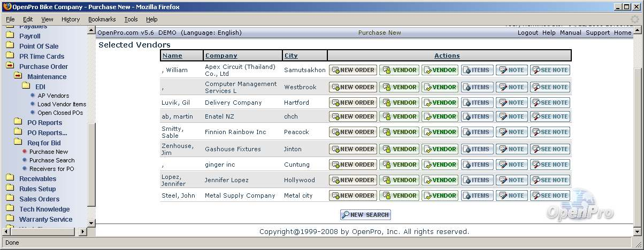Click the NEW SEARCH button
Image resolution: width=644 pixels, height=250 pixels.
[365, 215]
